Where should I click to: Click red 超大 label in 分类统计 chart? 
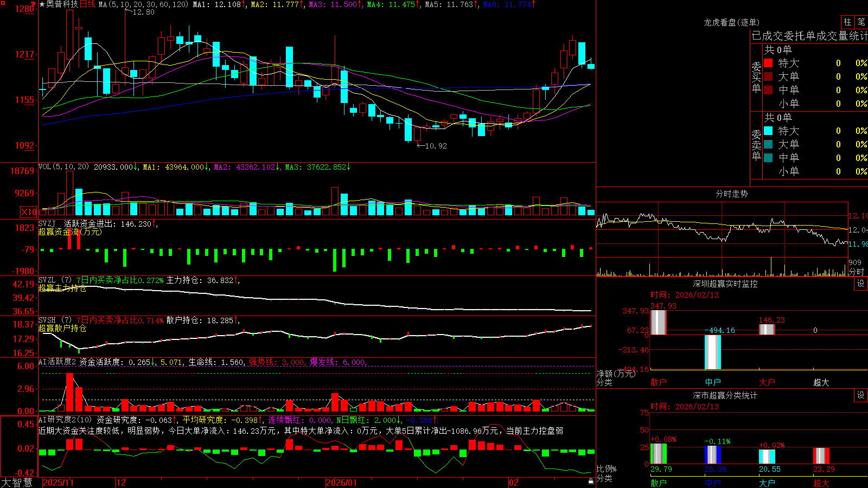(x=821, y=483)
